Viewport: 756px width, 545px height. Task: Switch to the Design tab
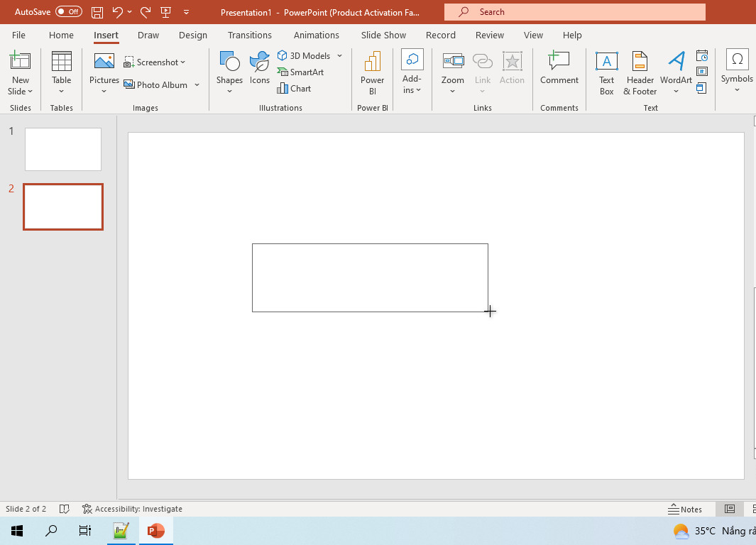tap(193, 35)
